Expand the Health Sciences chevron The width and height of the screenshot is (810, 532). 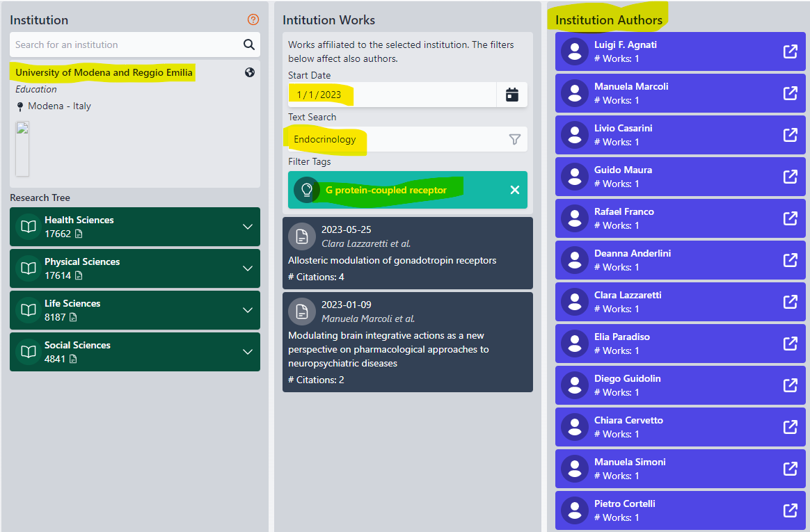248,227
